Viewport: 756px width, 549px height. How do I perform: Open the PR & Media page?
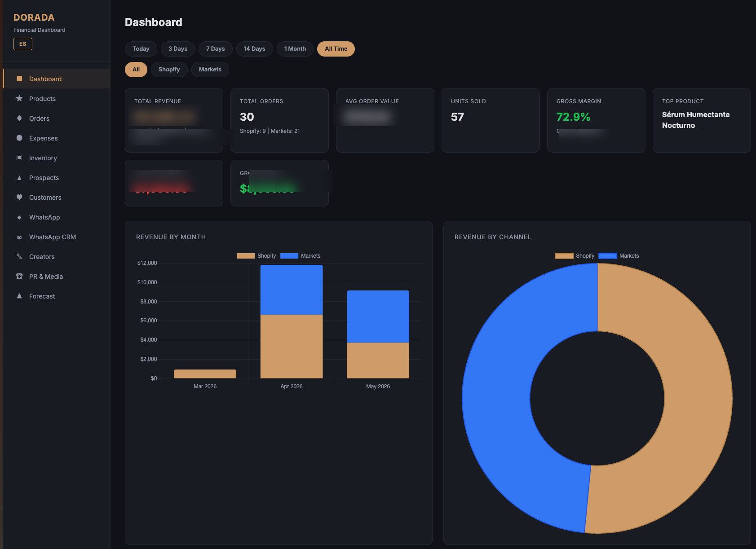point(57,277)
